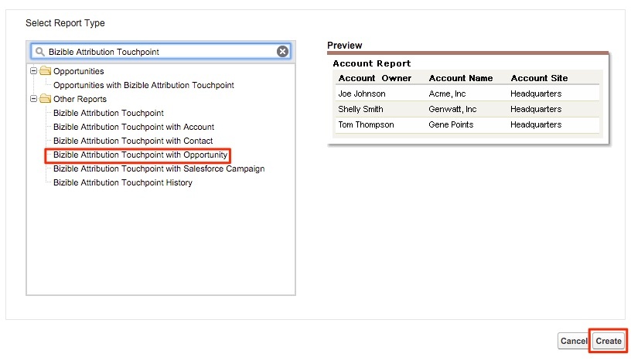This screenshot has width=631, height=364.
Task: Click into the Bizible Attribution Touchpoint search box
Action: [161, 52]
